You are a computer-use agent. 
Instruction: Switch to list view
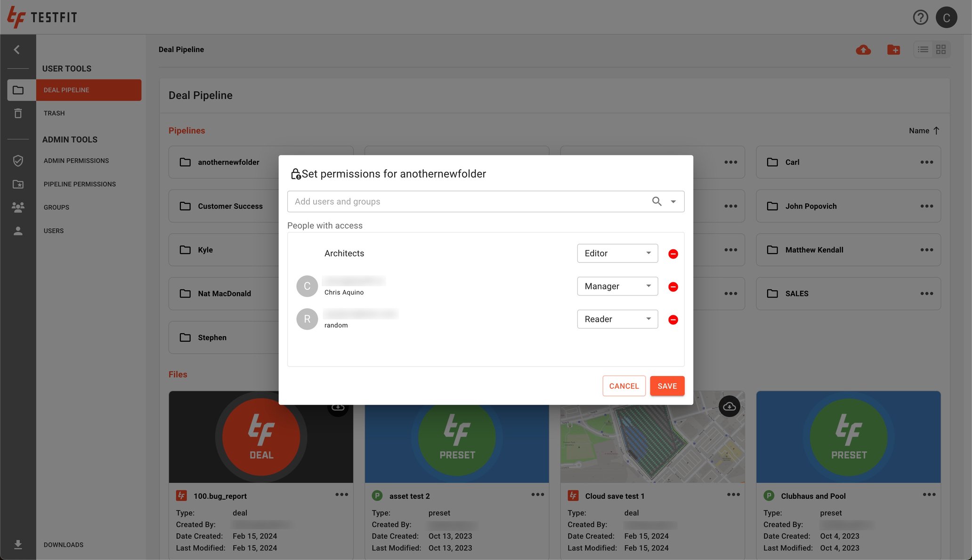923,49
